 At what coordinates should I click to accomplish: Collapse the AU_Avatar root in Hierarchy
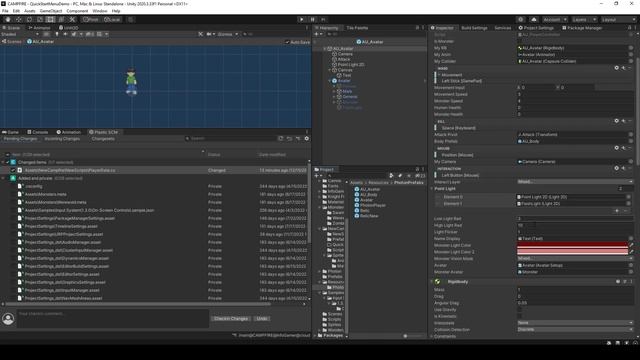325,49
